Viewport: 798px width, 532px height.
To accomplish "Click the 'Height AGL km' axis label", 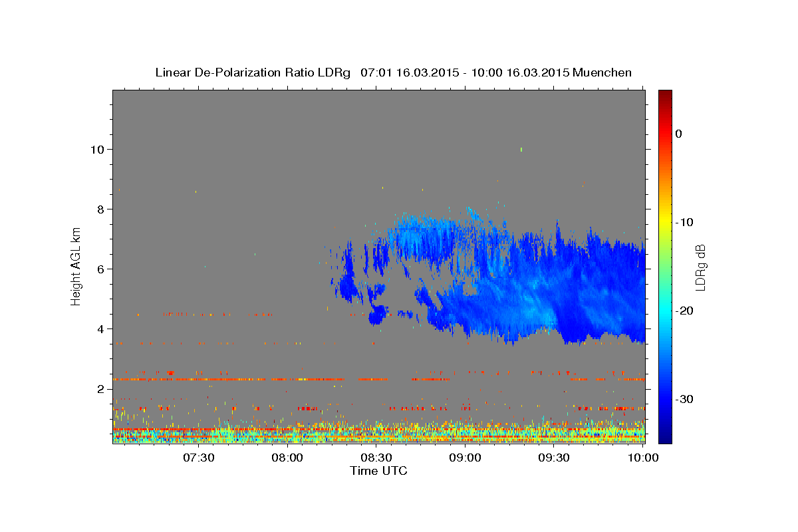I will pos(76,266).
